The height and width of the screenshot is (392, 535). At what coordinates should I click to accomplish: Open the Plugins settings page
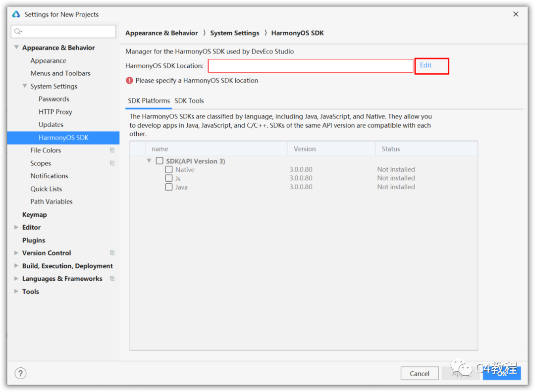[34, 240]
